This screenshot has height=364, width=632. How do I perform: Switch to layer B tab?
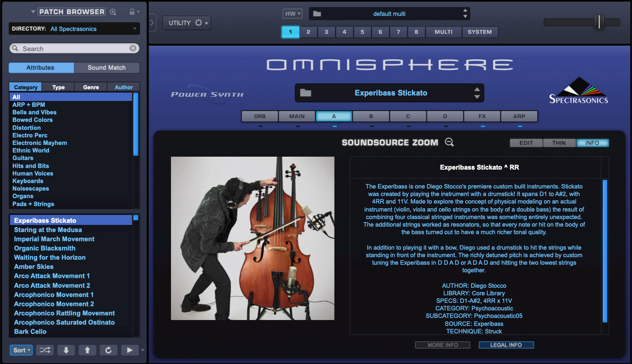click(371, 116)
